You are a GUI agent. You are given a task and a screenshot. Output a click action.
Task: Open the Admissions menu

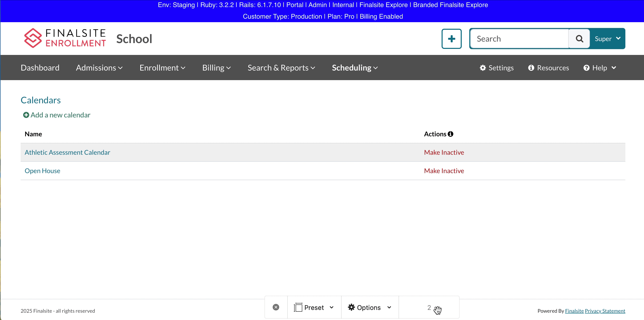[x=99, y=68]
